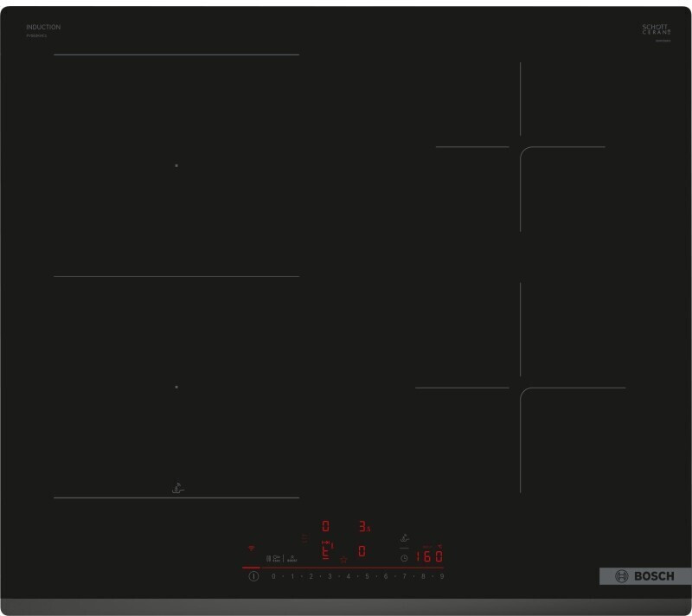This screenshot has width=692, height=616.
Task: Set power level 5 on the slider
Action: [367, 576]
